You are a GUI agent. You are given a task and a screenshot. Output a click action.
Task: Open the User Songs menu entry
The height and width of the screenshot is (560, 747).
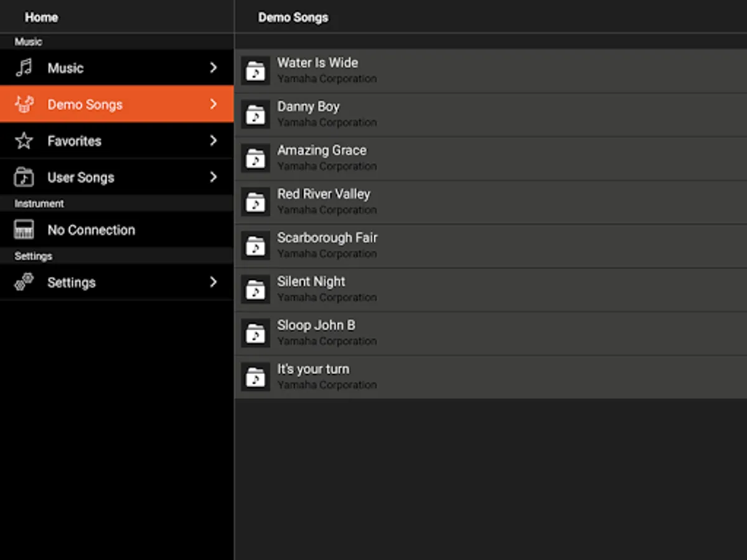pyautogui.click(x=117, y=177)
